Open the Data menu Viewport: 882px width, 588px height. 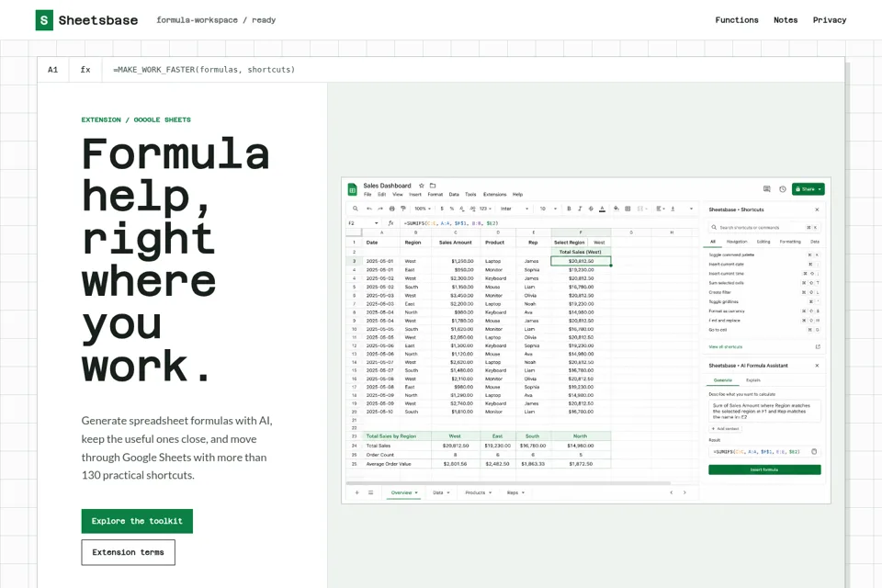[x=454, y=194]
